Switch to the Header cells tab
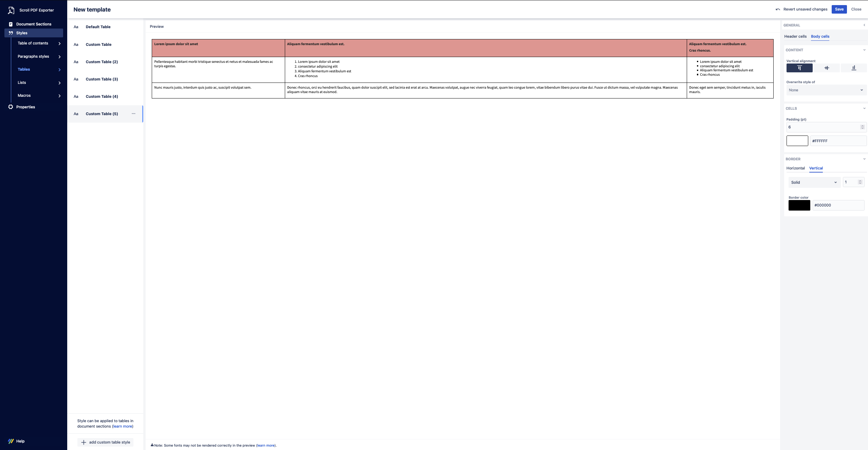 point(796,36)
